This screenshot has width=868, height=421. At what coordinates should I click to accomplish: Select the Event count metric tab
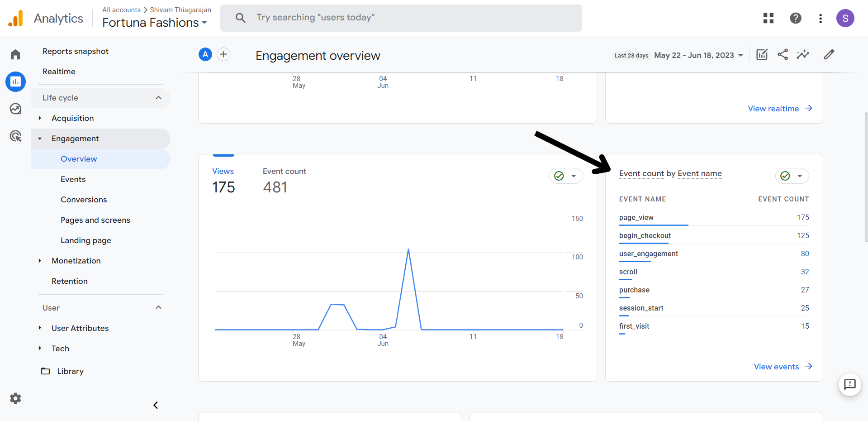285,180
